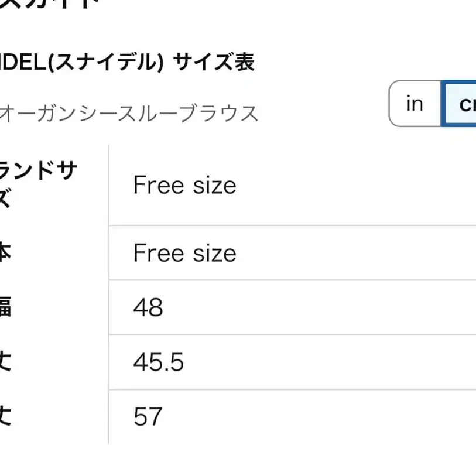Click the 丈 header beside 45.5
This screenshot has width=476, height=476.
(6, 362)
